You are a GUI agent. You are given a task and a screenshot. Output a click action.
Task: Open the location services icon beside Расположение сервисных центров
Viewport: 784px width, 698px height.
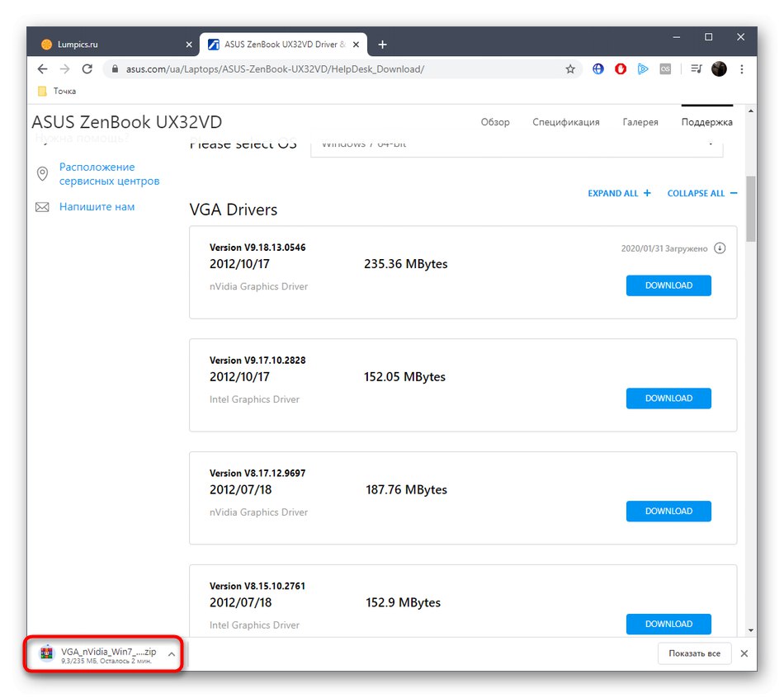42,174
